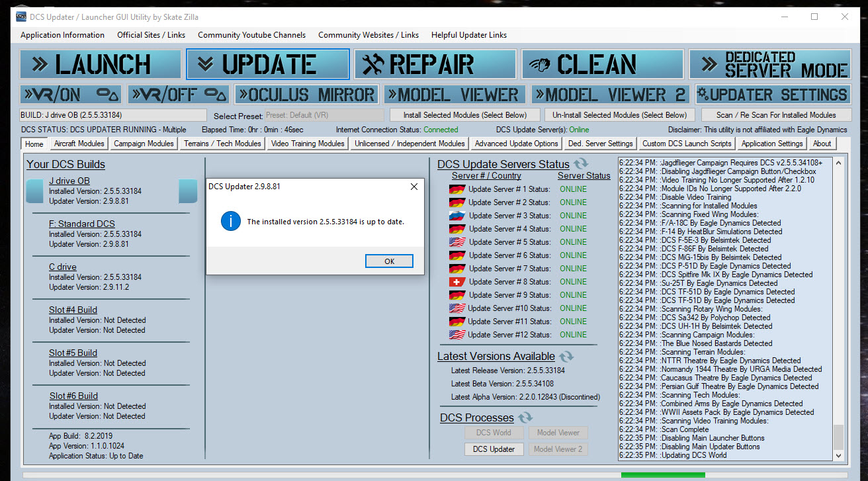Click the big UPDATE button
Viewport: 868px width, 481px height.
267,64
